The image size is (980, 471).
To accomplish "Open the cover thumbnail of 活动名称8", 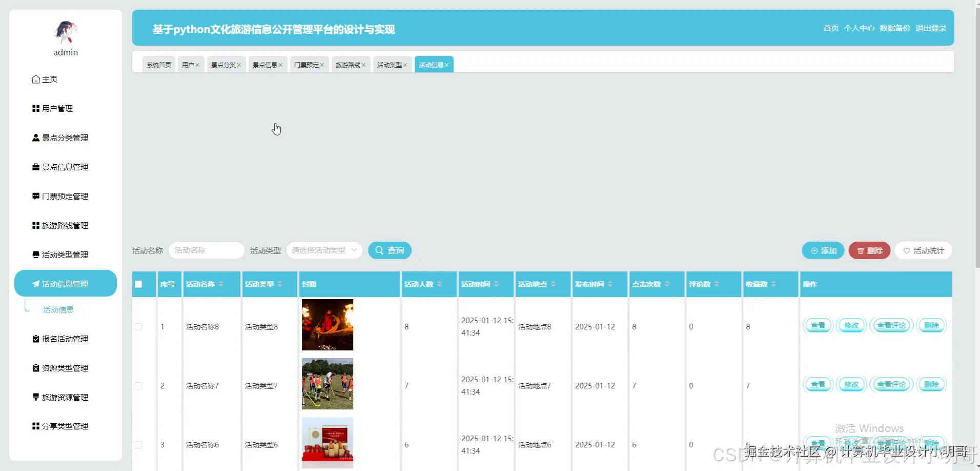I will point(328,325).
